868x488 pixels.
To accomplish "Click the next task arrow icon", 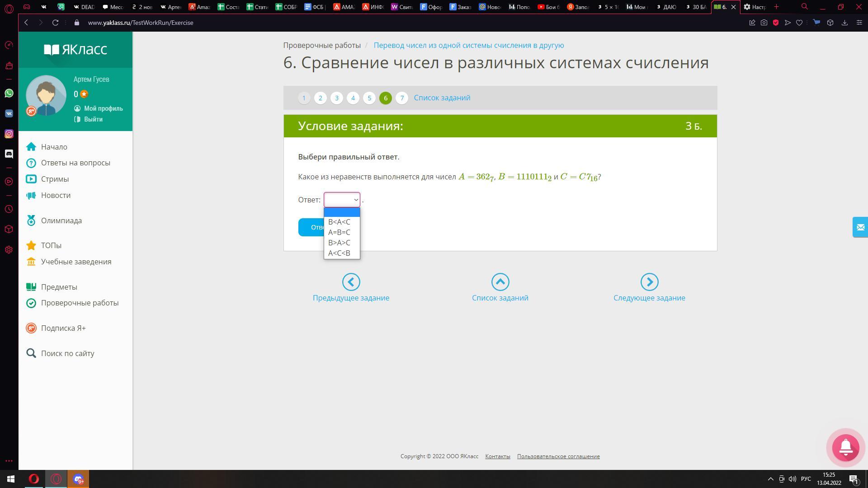I will coord(649,282).
